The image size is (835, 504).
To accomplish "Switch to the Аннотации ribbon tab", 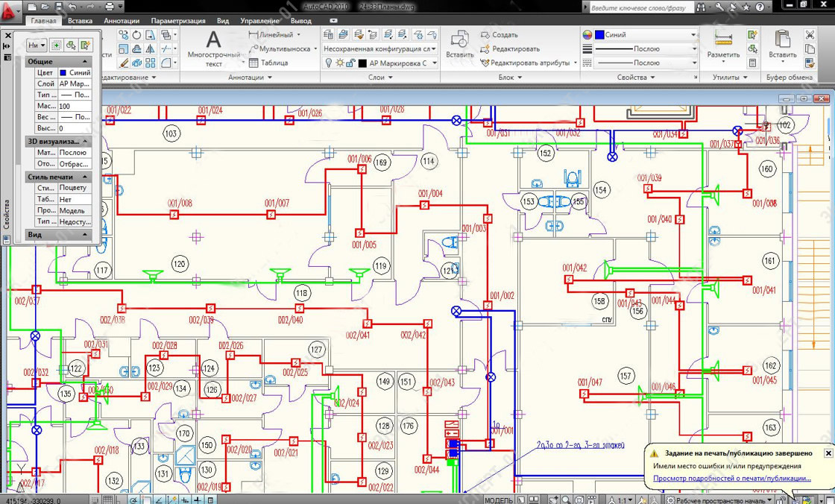I will (121, 22).
